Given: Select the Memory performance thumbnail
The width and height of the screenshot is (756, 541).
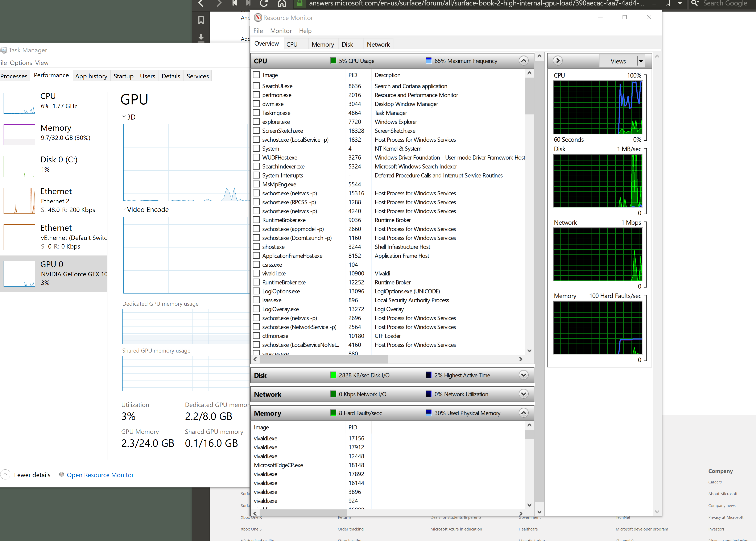Looking at the screenshot, I should coord(19,135).
